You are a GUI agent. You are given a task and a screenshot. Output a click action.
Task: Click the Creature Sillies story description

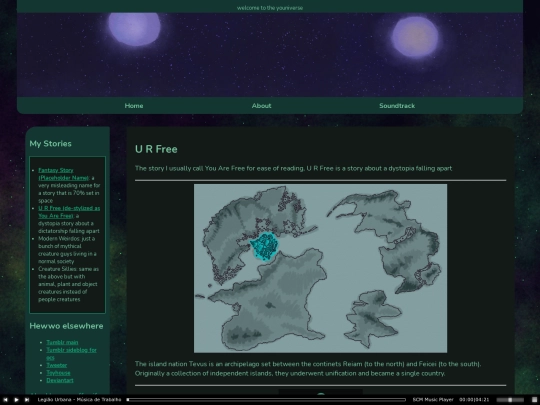point(69,284)
